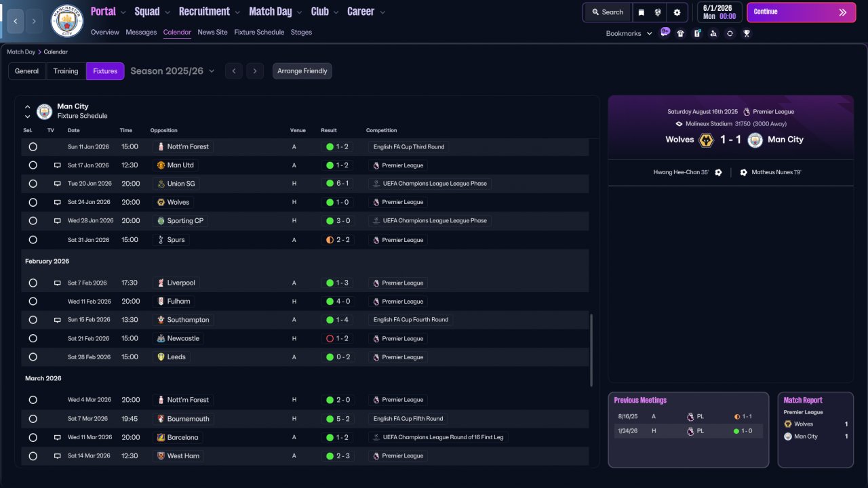The width and height of the screenshot is (868, 488).
Task: Open the settings gear icon
Action: (677, 12)
